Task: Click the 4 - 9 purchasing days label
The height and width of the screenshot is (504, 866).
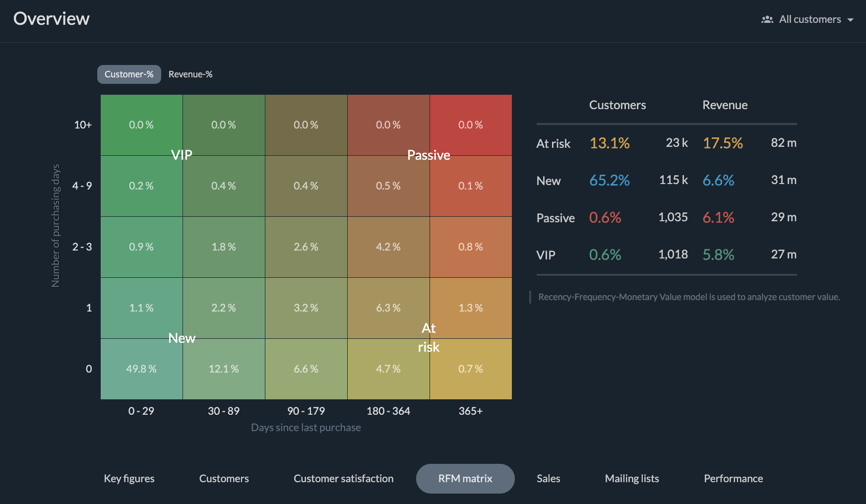Action: (82, 186)
